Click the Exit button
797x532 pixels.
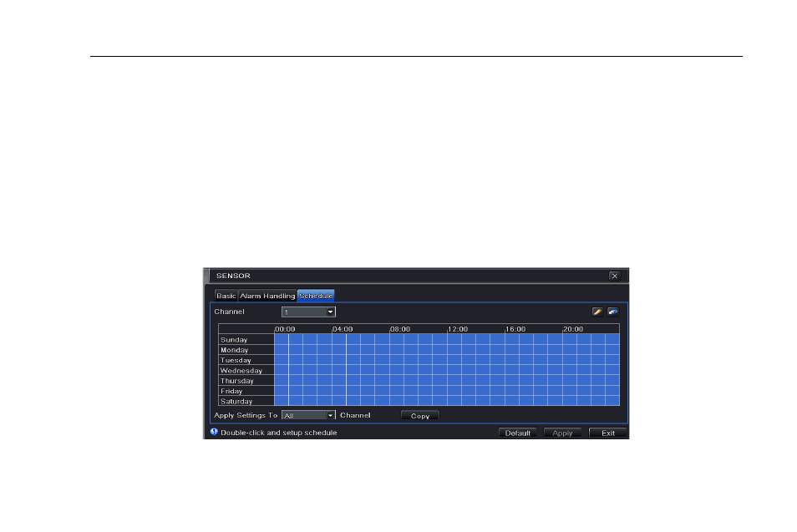coord(608,433)
